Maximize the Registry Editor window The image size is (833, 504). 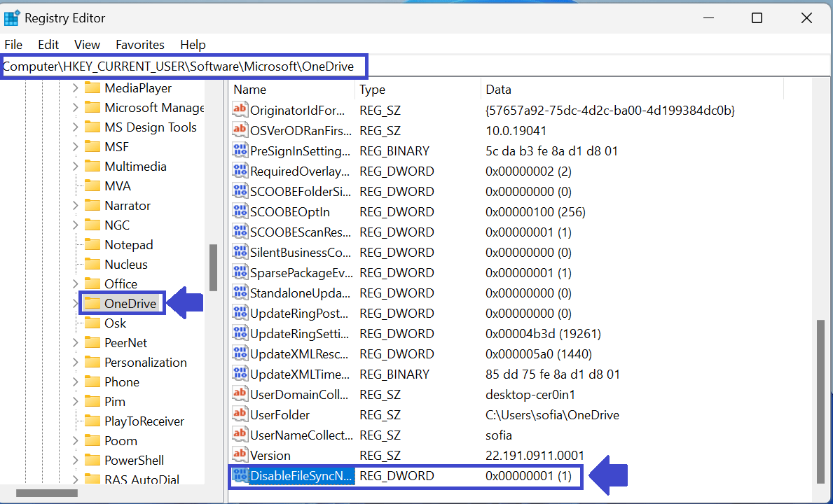coord(757,18)
